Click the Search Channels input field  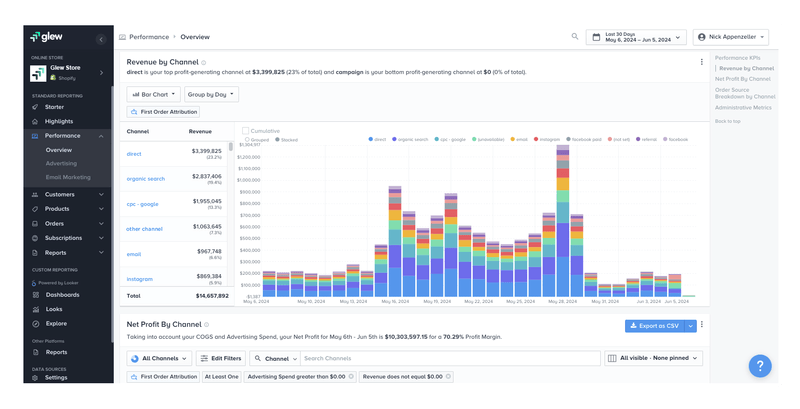[x=450, y=359]
